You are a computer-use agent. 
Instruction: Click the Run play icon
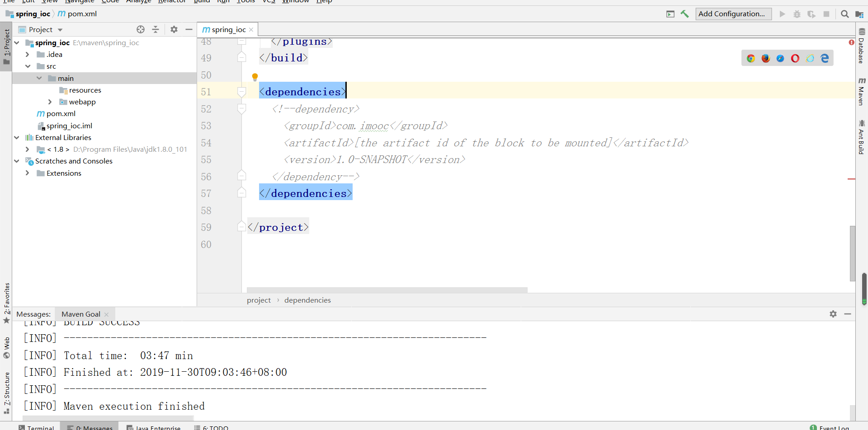[x=782, y=14]
